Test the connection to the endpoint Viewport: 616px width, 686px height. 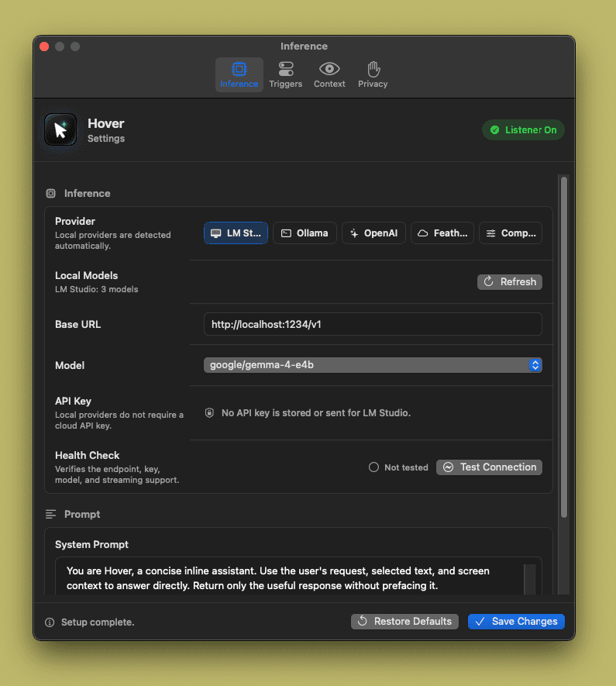pos(489,467)
